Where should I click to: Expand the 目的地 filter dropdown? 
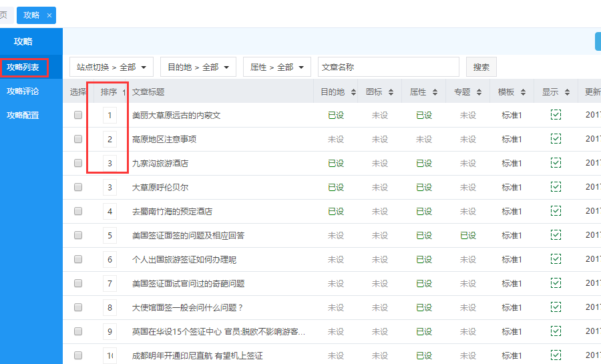(x=198, y=67)
